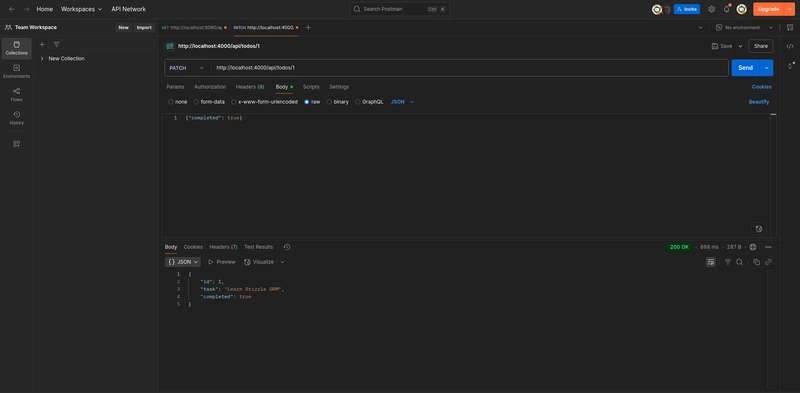This screenshot has width=800, height=393.
Task: Open the network globe icon near status
Action: tap(753, 247)
